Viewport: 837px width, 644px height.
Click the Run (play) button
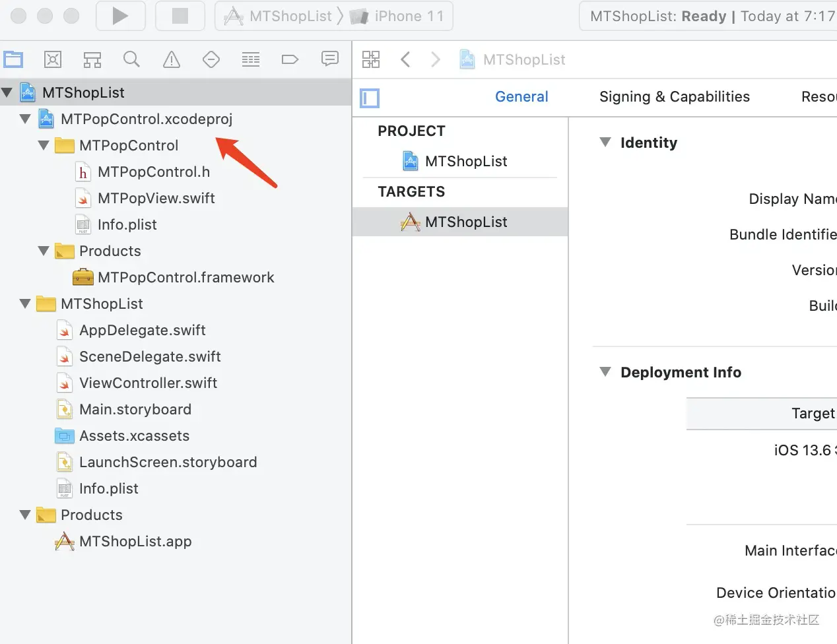pyautogui.click(x=120, y=16)
